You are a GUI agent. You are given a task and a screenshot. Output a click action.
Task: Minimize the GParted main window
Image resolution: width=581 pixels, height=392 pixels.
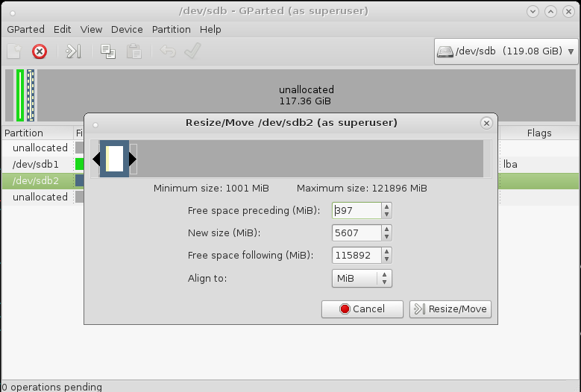[x=533, y=11]
